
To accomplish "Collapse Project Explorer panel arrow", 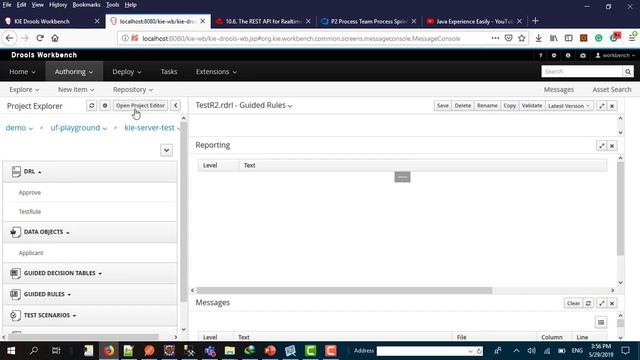I will (176, 106).
